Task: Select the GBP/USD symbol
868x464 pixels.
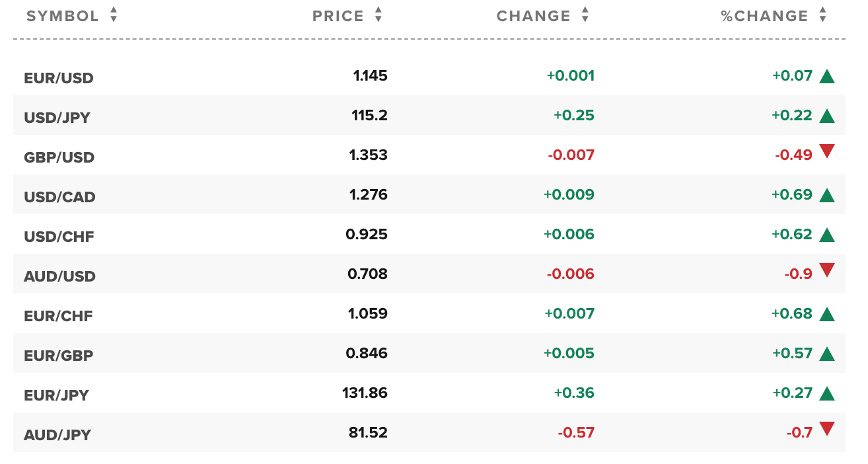Action: point(59,157)
